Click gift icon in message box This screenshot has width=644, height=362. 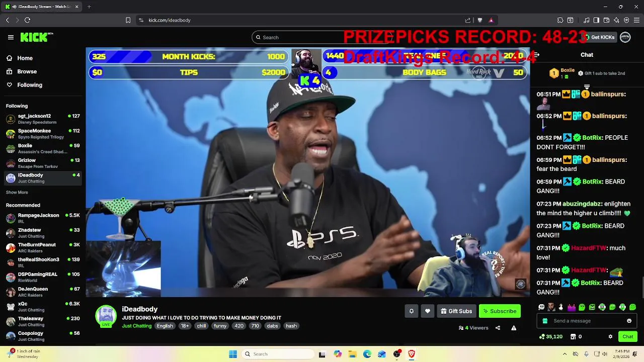click(545, 321)
